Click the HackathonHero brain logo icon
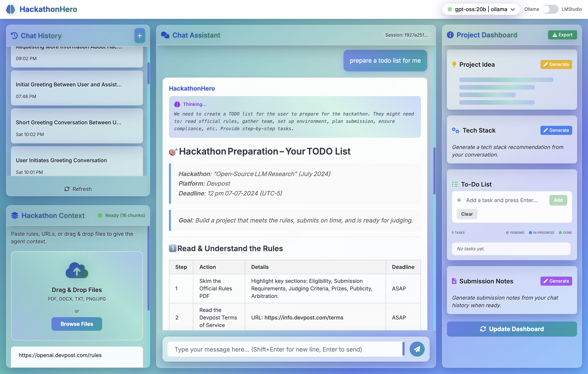Screen dimensions: 588x374 pyautogui.click(x=11, y=9)
